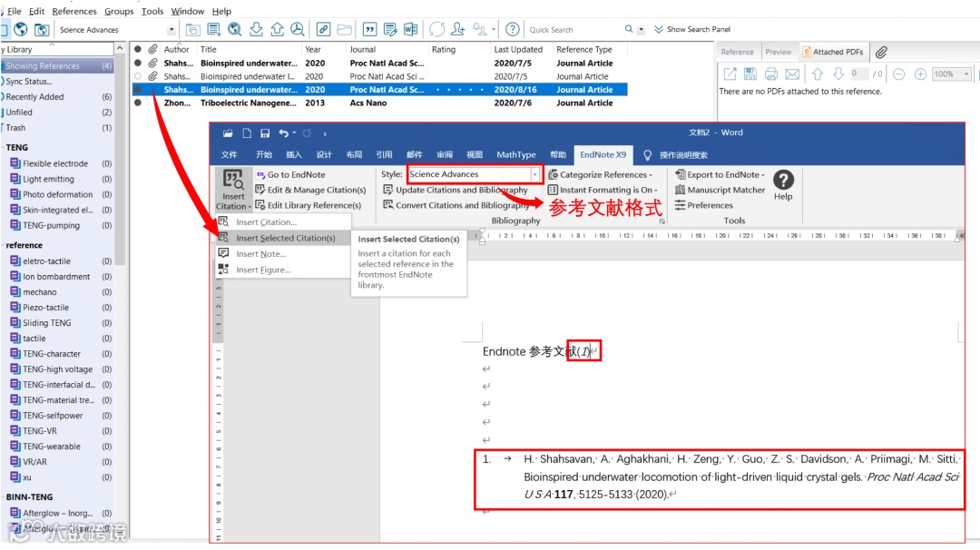Click Update Citations and Bibliography

(x=456, y=190)
